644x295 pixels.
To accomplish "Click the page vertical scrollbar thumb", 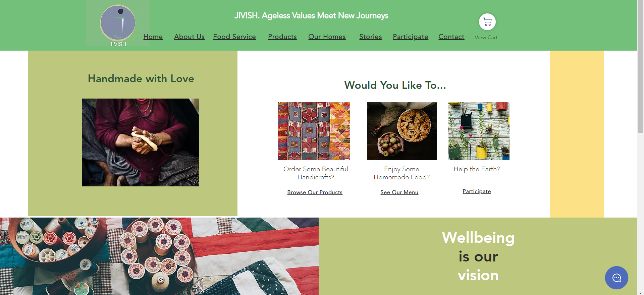I will 640,67.
